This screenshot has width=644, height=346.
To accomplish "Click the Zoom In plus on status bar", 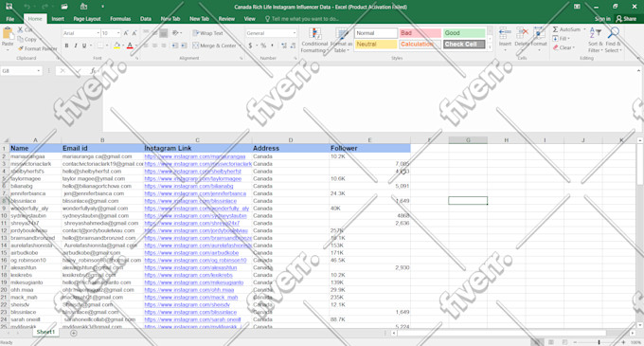I will (x=623, y=342).
